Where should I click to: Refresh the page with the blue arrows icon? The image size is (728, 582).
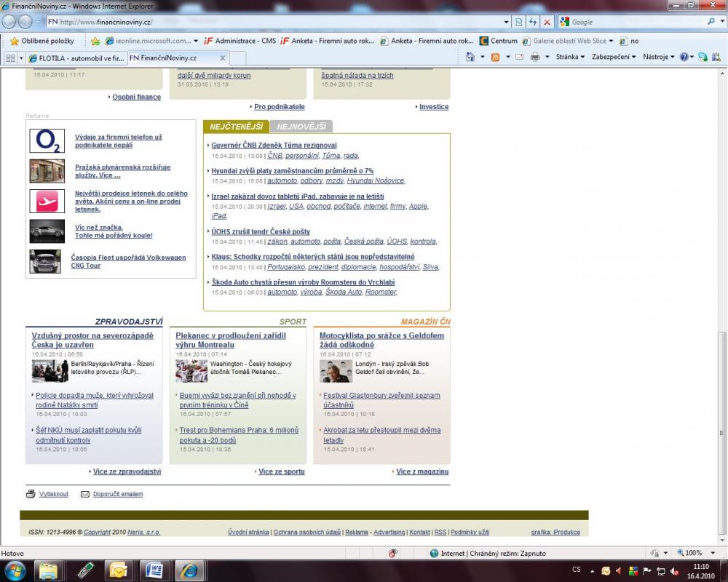click(x=533, y=22)
